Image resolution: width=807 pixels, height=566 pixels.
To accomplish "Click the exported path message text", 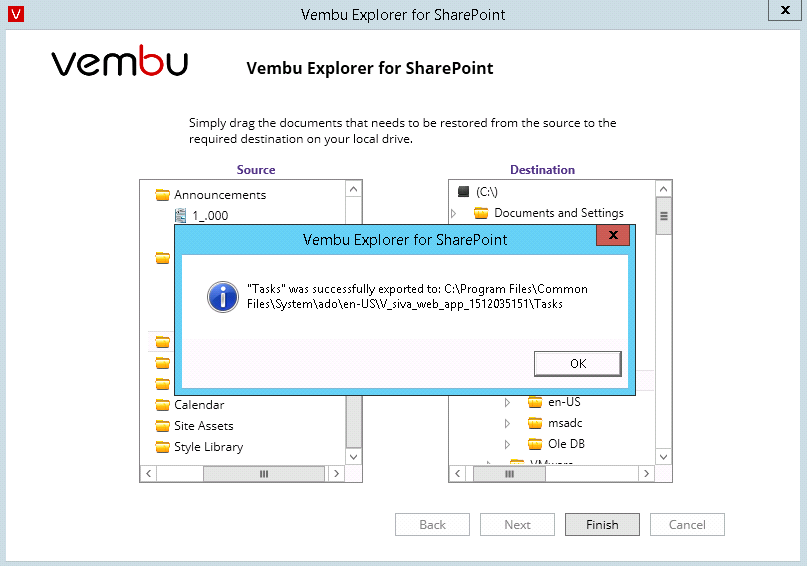I will (x=417, y=296).
